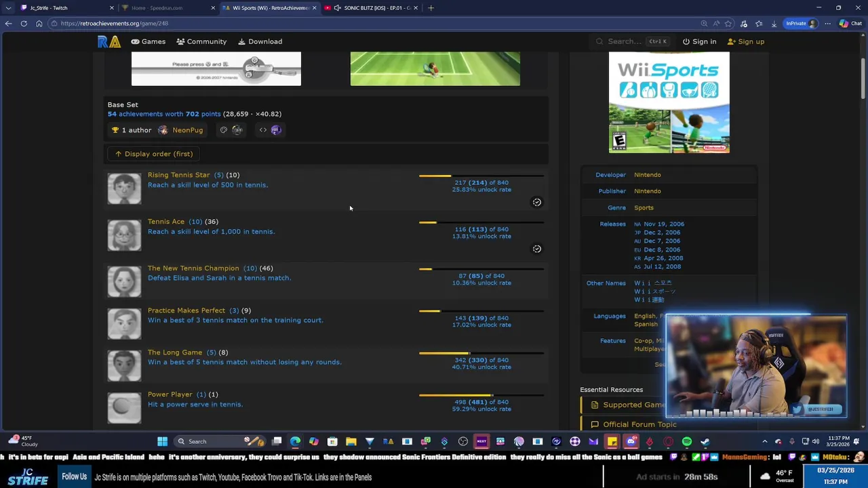Go back in the browser

pyautogui.click(x=8, y=23)
